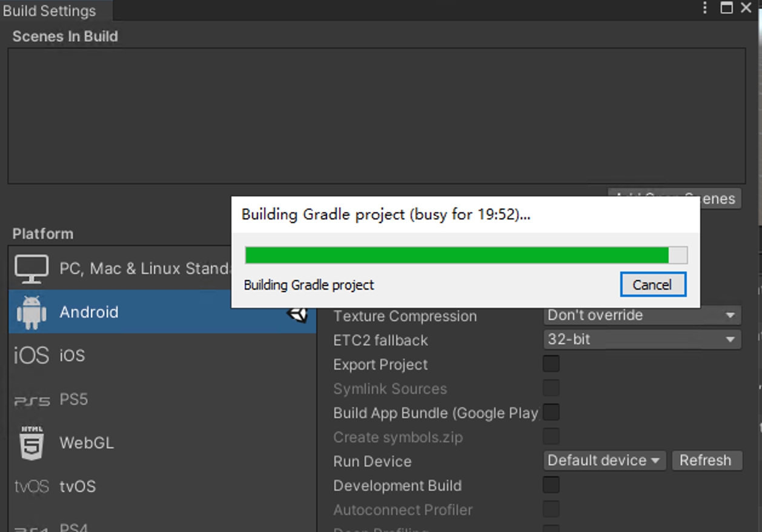Select the Android platform row
Viewport: 762px width, 532px height.
coord(162,311)
